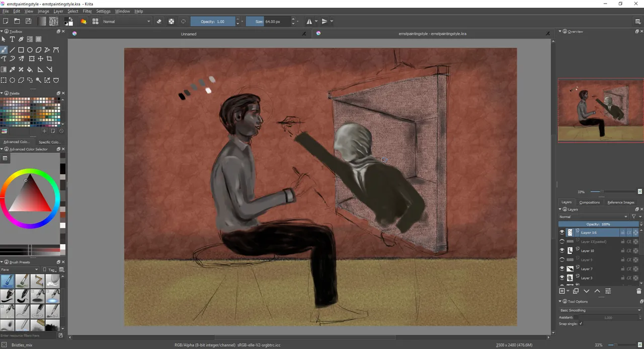Select the Move layer tool
The height and width of the screenshot is (349, 644).
click(x=40, y=59)
